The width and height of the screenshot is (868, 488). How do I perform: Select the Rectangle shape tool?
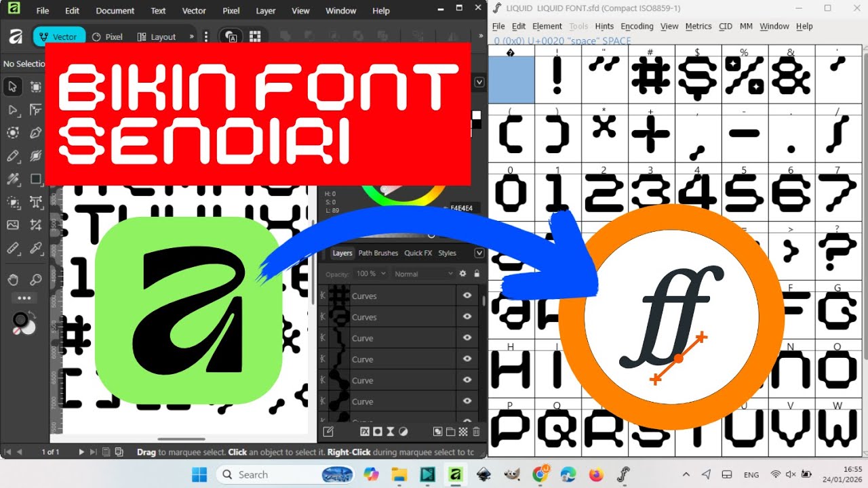point(36,179)
